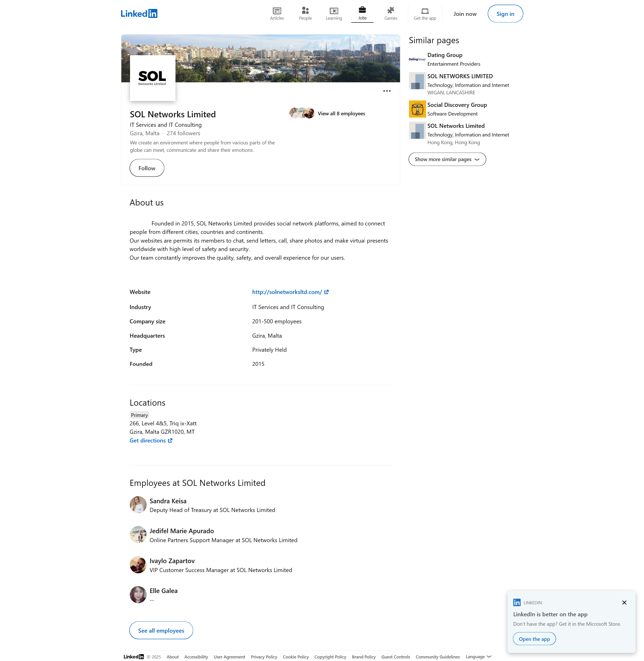Screen dimensions: 644x661
Task: Click the Social Discovery Group logo
Action: (x=417, y=109)
